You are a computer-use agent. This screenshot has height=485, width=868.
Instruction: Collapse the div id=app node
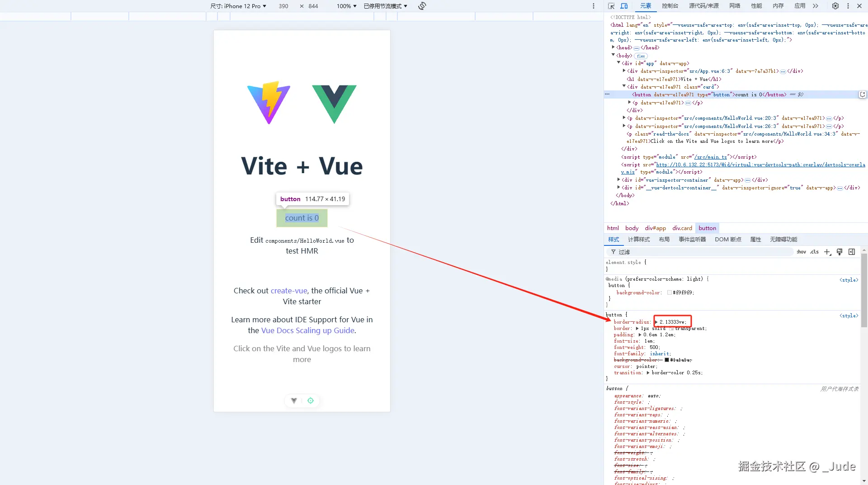pyautogui.click(x=619, y=63)
